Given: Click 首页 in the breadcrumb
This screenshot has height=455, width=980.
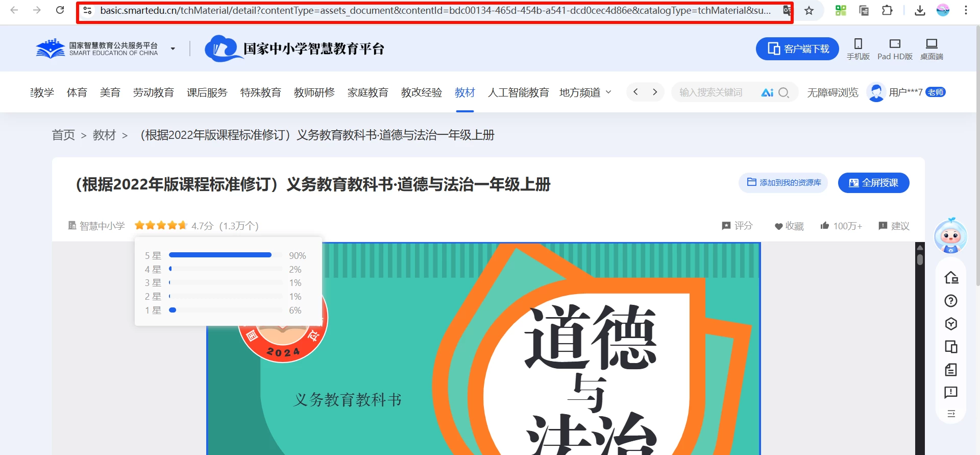Looking at the screenshot, I should tap(63, 135).
